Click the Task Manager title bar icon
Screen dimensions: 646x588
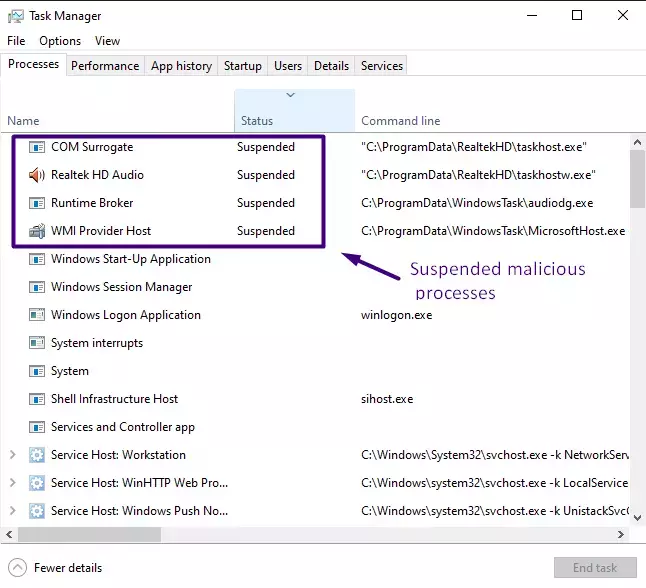coord(16,16)
